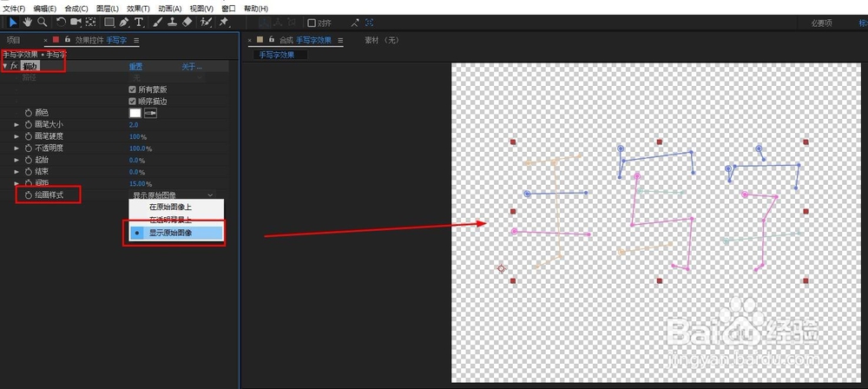Click the 不透明度 value 100.0
This screenshot has height=389, width=868.
(137, 148)
